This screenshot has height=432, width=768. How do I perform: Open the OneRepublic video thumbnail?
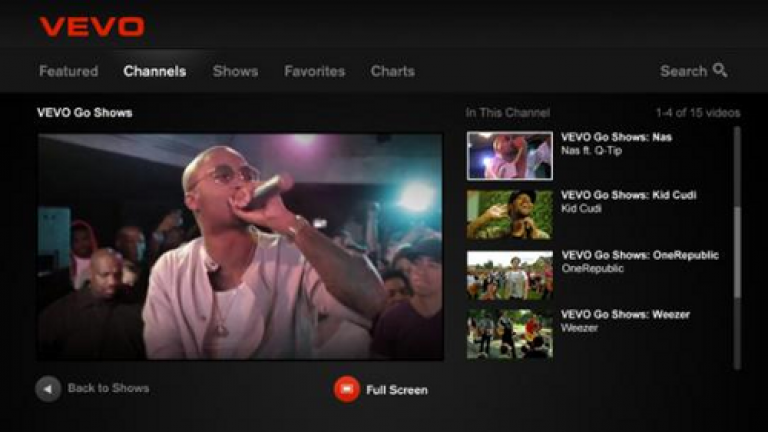(510, 275)
